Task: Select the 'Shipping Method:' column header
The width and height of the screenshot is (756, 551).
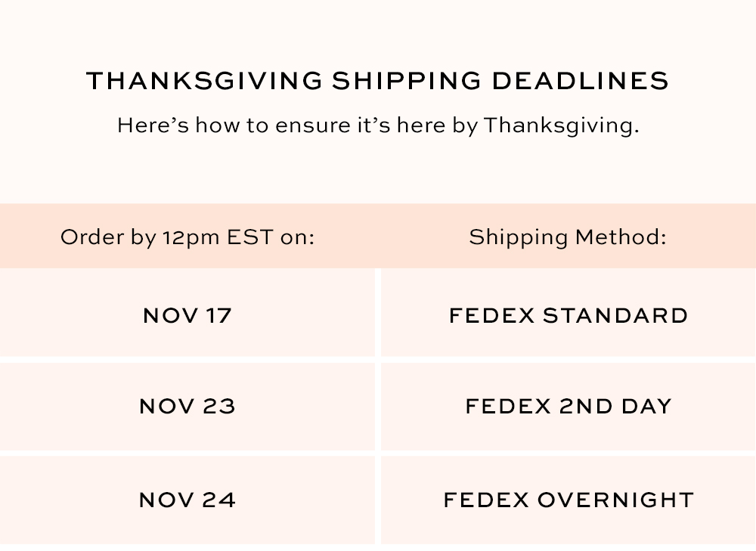Action: coord(568,237)
